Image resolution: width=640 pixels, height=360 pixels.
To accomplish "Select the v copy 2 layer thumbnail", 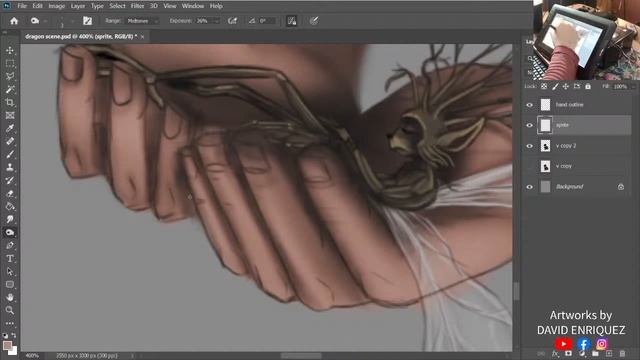I will (545, 146).
